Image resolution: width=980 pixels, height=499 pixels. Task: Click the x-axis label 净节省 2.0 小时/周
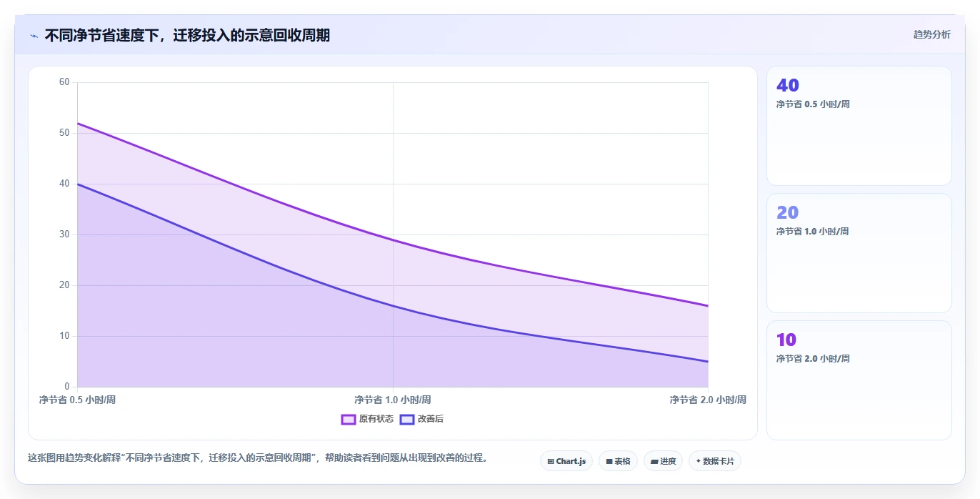(708, 400)
